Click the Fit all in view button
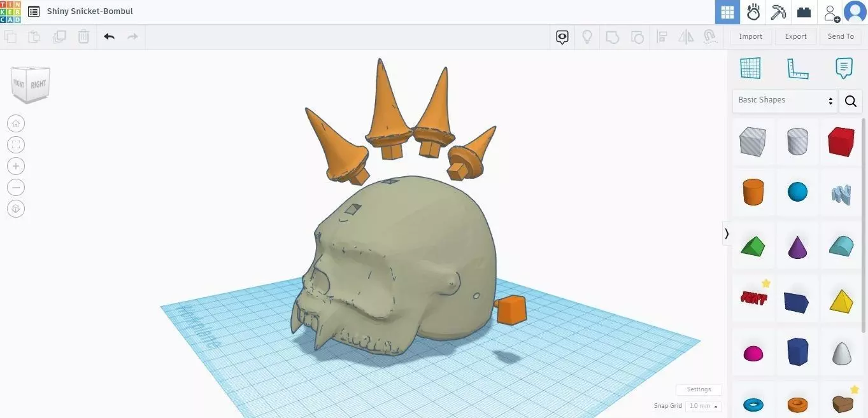Screen dimensions: 868x418 click(16, 144)
